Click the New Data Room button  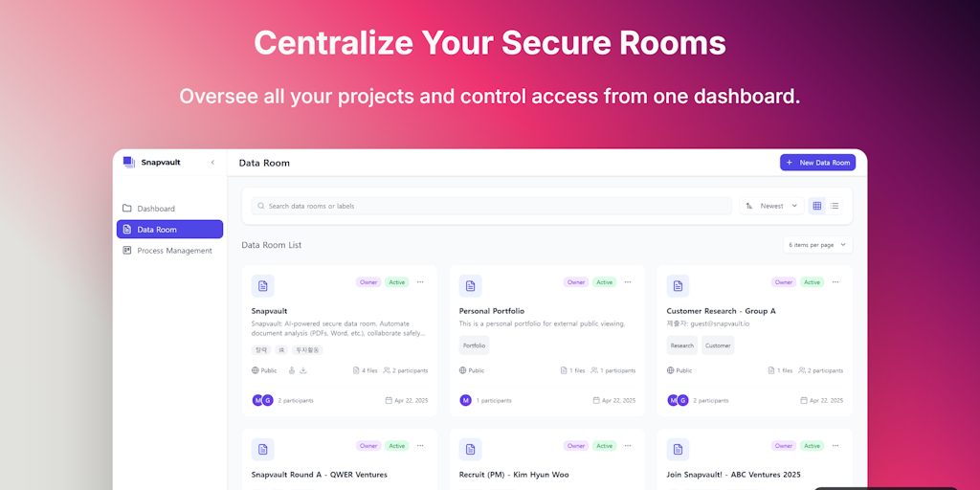[817, 163]
